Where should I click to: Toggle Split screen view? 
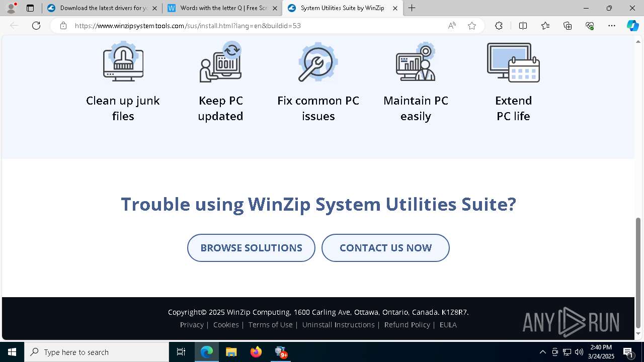click(523, 26)
